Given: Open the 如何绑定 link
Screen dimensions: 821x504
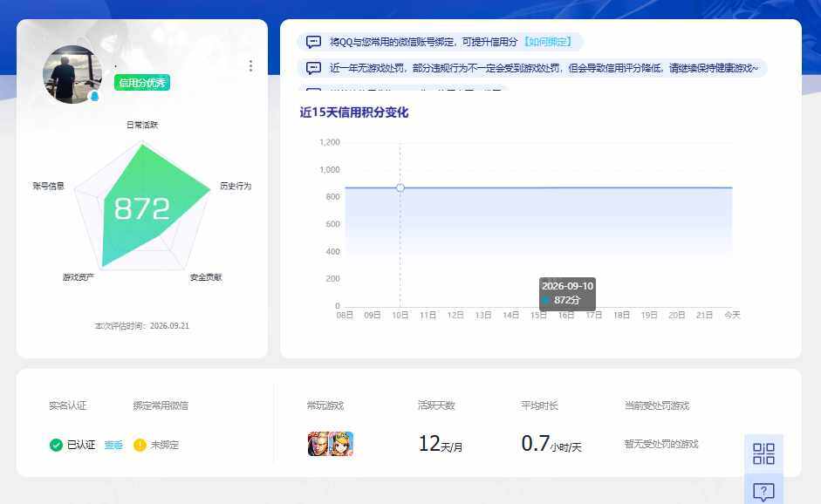Looking at the screenshot, I should click(548, 42).
